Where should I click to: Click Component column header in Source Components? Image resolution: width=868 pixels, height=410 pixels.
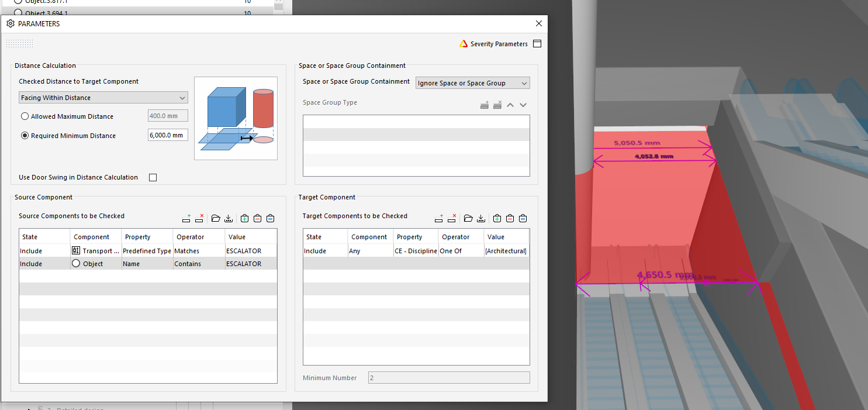96,237
